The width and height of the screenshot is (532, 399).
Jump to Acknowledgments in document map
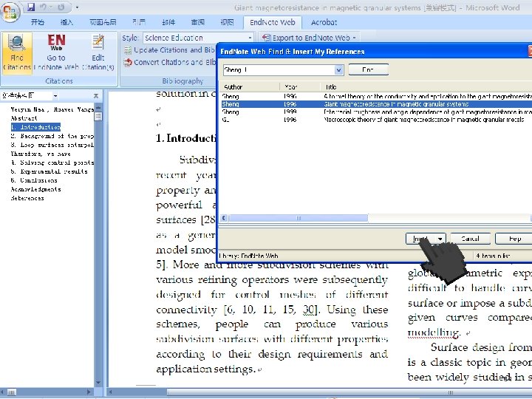tap(36, 189)
